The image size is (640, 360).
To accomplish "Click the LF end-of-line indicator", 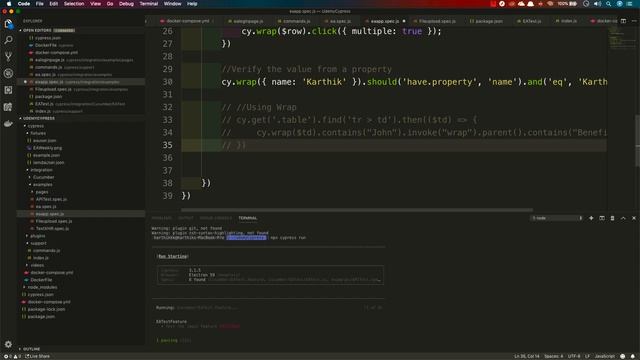I will pos(587,356).
